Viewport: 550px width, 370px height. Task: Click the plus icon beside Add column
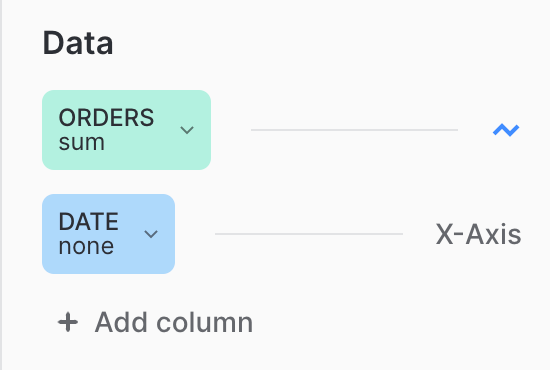68,322
